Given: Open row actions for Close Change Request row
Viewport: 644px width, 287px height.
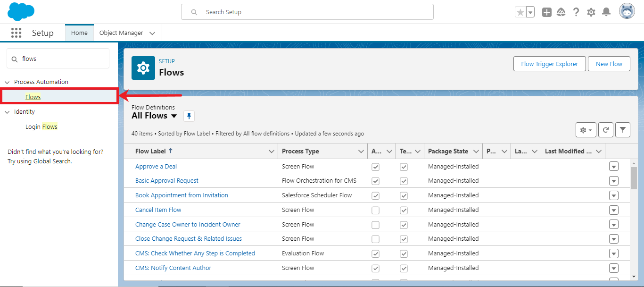Looking at the screenshot, I should click(613, 239).
